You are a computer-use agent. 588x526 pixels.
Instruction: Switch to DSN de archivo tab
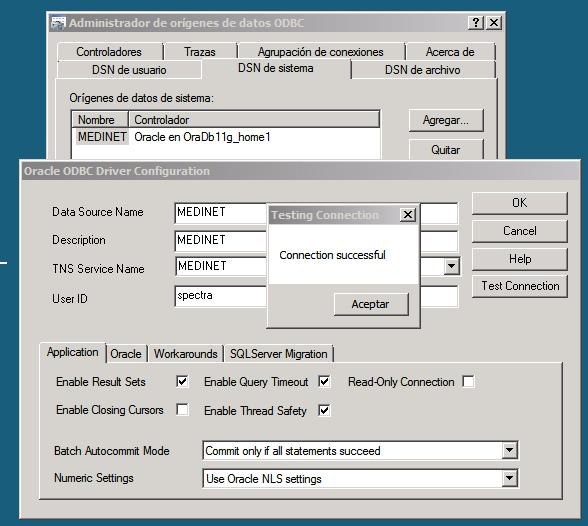pyautogui.click(x=423, y=70)
